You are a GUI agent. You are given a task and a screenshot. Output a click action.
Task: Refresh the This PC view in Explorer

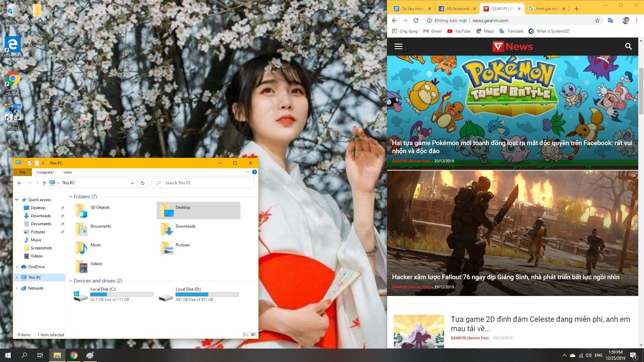pos(142,183)
